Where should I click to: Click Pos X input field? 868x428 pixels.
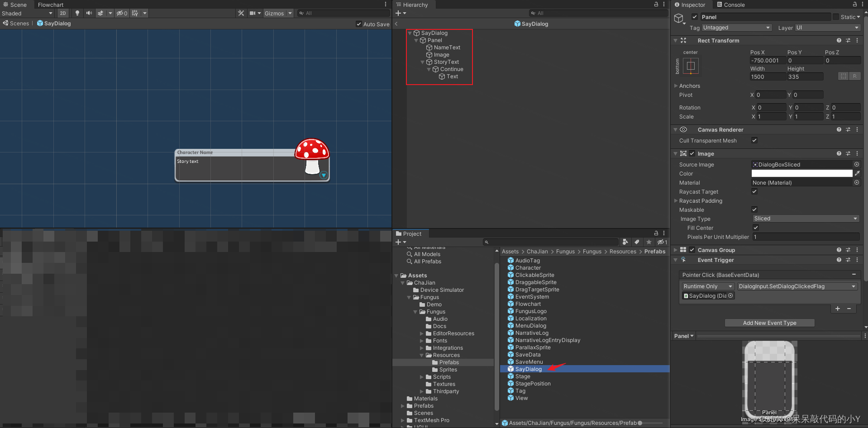click(x=768, y=60)
